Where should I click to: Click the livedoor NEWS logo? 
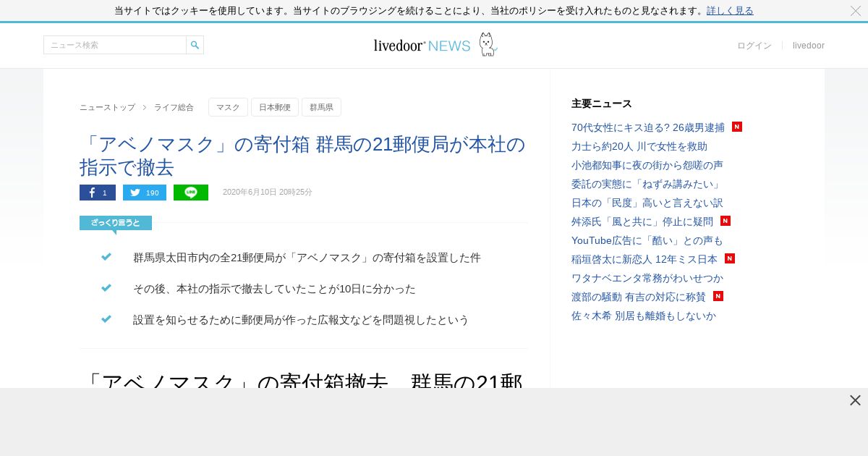pos(422,46)
